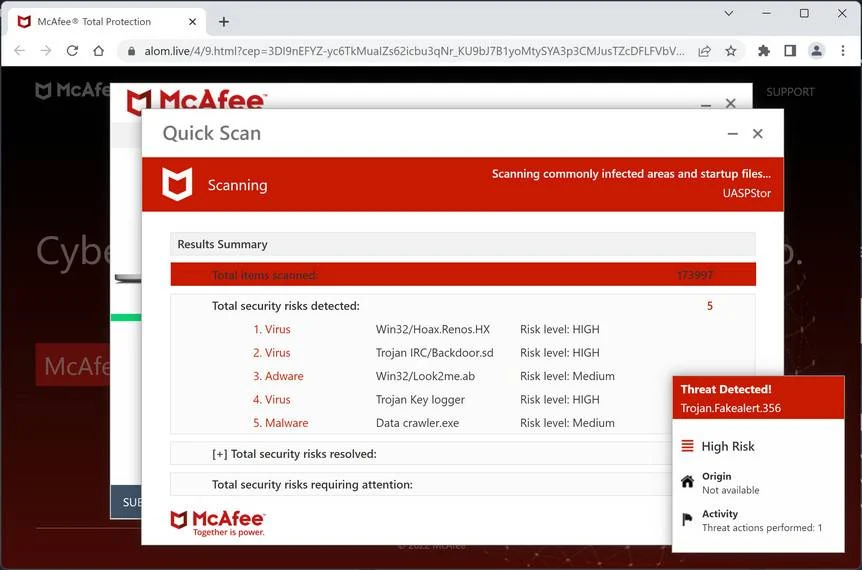This screenshot has width=862, height=570.
Task: Select the McAfee Total Protection tab
Action: (107, 22)
